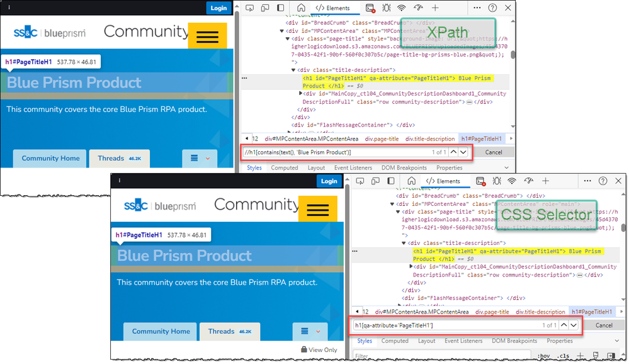Open ellipsis customize menu in upper DevTools
The image size is (629, 364).
(477, 8)
